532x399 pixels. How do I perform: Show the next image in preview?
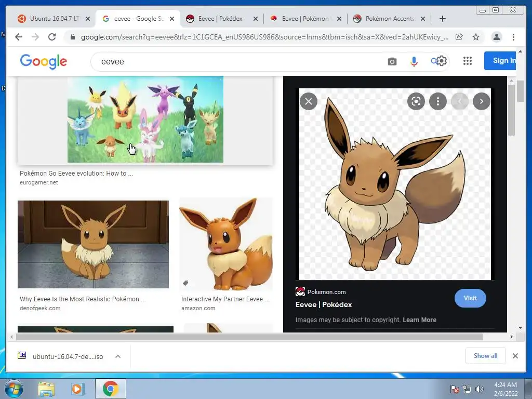pos(481,101)
